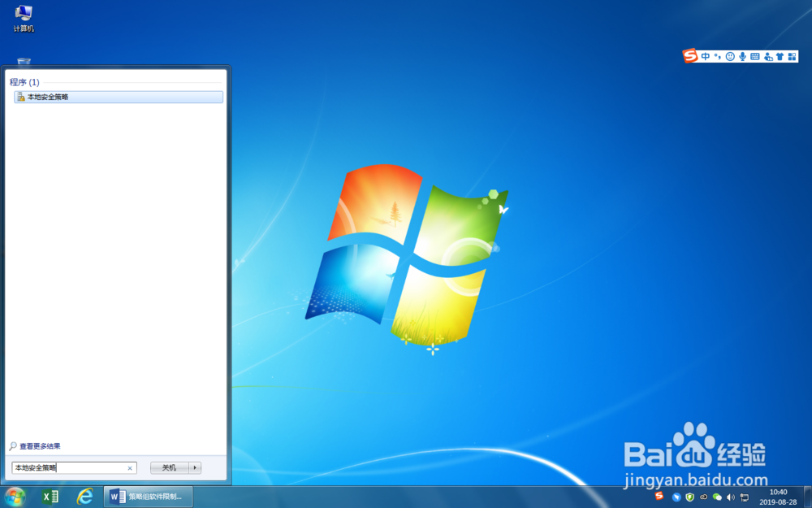Click the Show desktop button

pyautogui.click(x=807, y=497)
